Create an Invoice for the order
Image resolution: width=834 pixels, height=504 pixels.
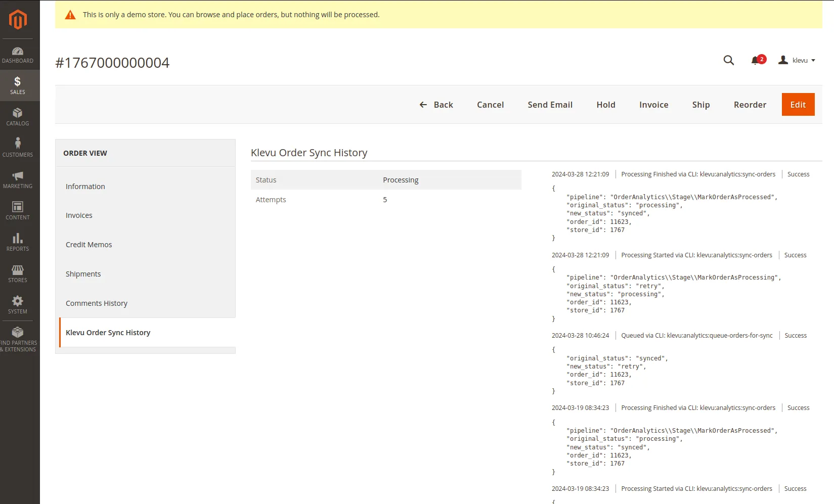tap(654, 105)
